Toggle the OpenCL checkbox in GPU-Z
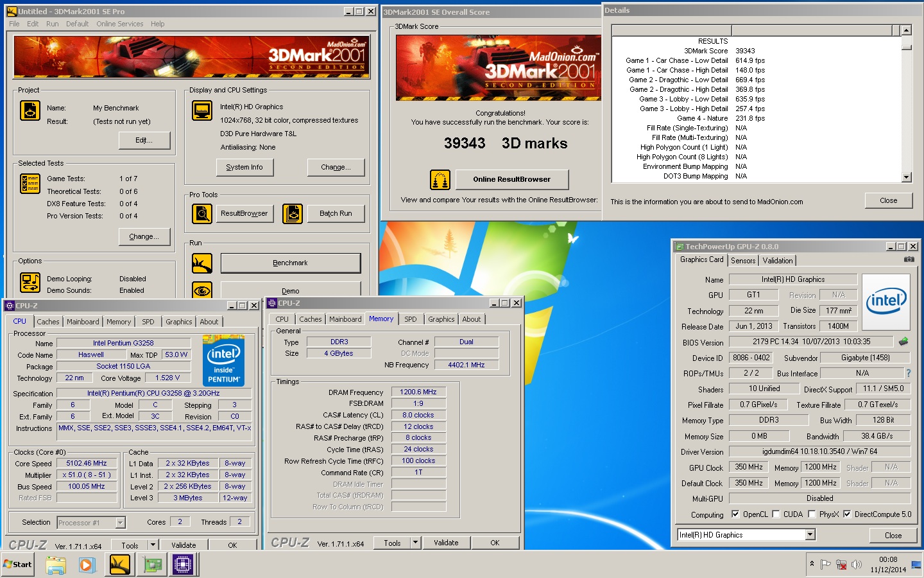Screen dimensions: 924x578 click(x=736, y=514)
